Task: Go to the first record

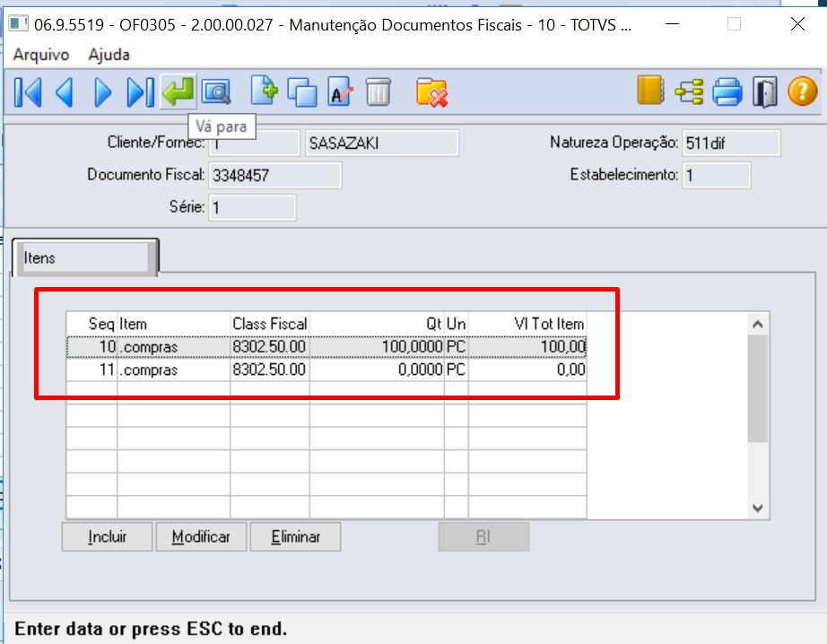Action: 28,92
